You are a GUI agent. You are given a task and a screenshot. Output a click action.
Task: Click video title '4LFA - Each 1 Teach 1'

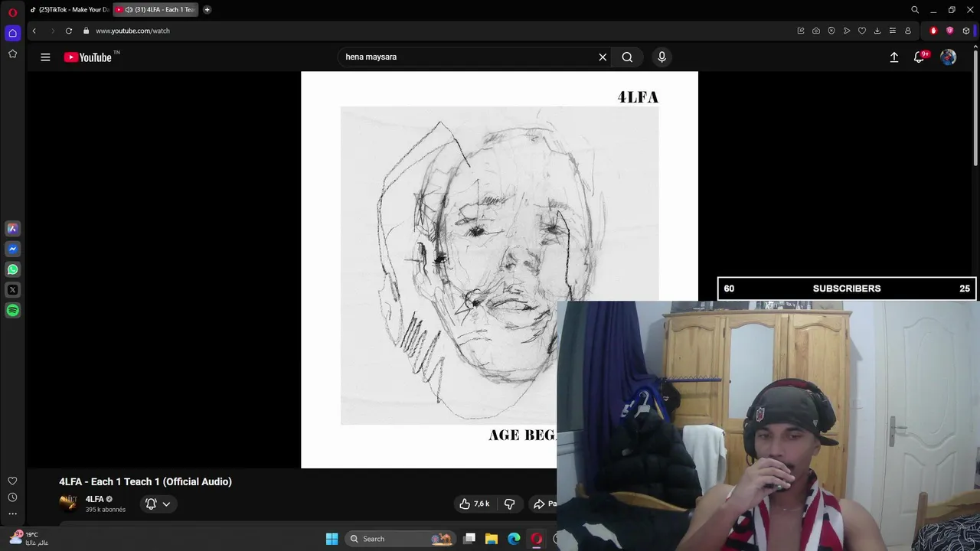click(x=145, y=481)
